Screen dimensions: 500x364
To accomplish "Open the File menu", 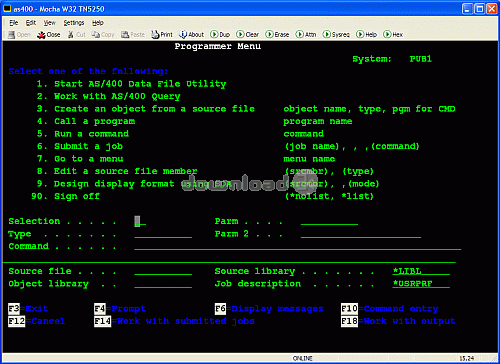I will click(x=14, y=23).
